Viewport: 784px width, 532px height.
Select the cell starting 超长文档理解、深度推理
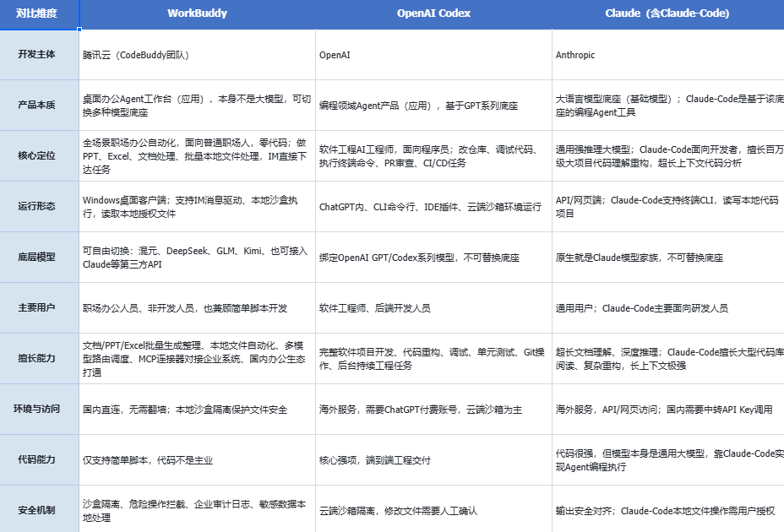coord(668,359)
